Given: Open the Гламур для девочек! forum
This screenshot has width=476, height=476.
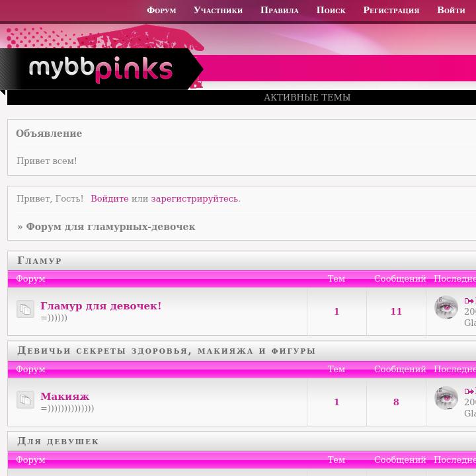Looking at the screenshot, I should [x=100, y=305].
